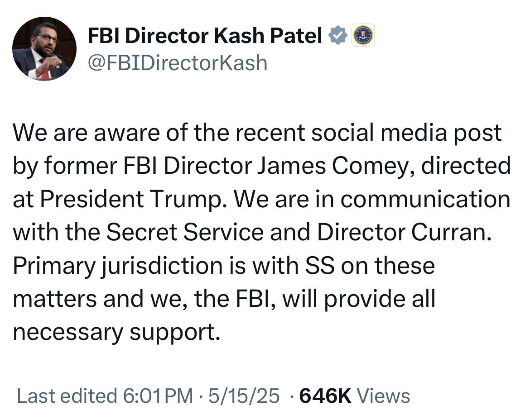View edit history via Last edited label
530x420 pixels.
tap(67, 396)
